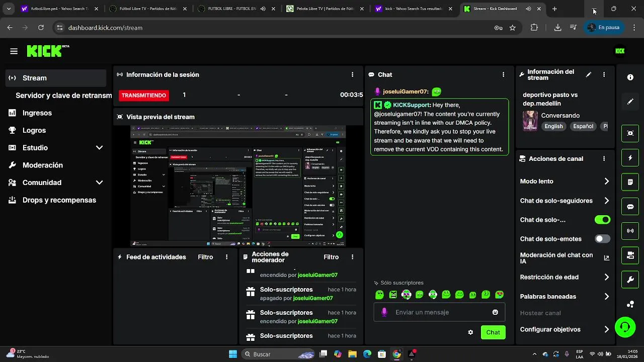Toggle activity feed lightning icon in right sidebar
The width and height of the screenshot is (644, 362).
pyautogui.click(x=630, y=158)
